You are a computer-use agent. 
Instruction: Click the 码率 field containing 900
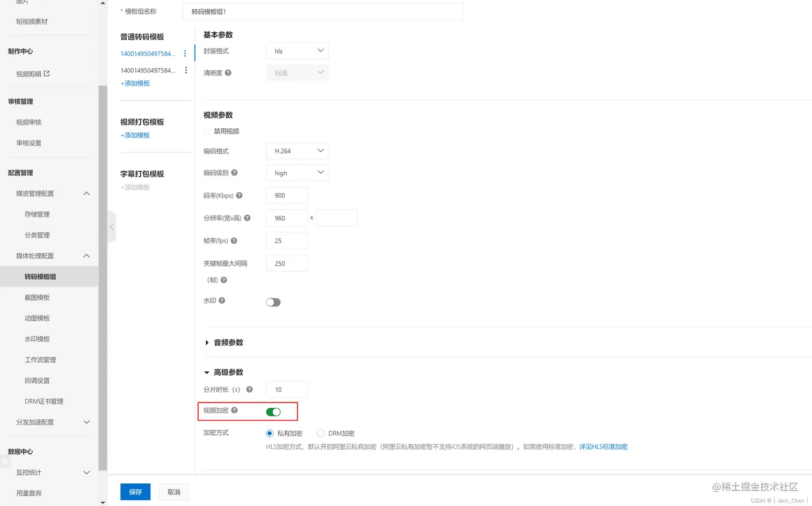(287, 195)
